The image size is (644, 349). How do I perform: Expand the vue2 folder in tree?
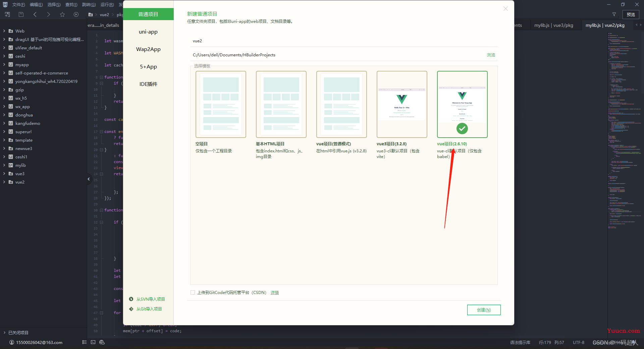(4, 182)
